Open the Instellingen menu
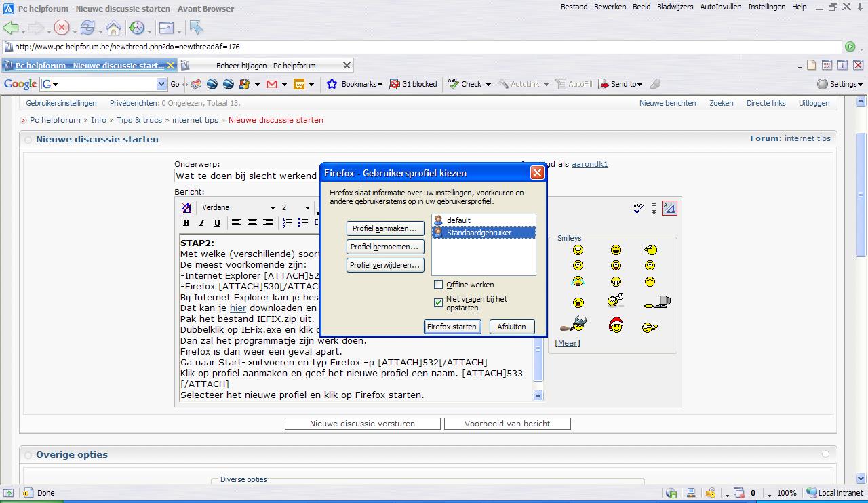Image resolution: width=868 pixels, height=503 pixels. (x=767, y=7)
